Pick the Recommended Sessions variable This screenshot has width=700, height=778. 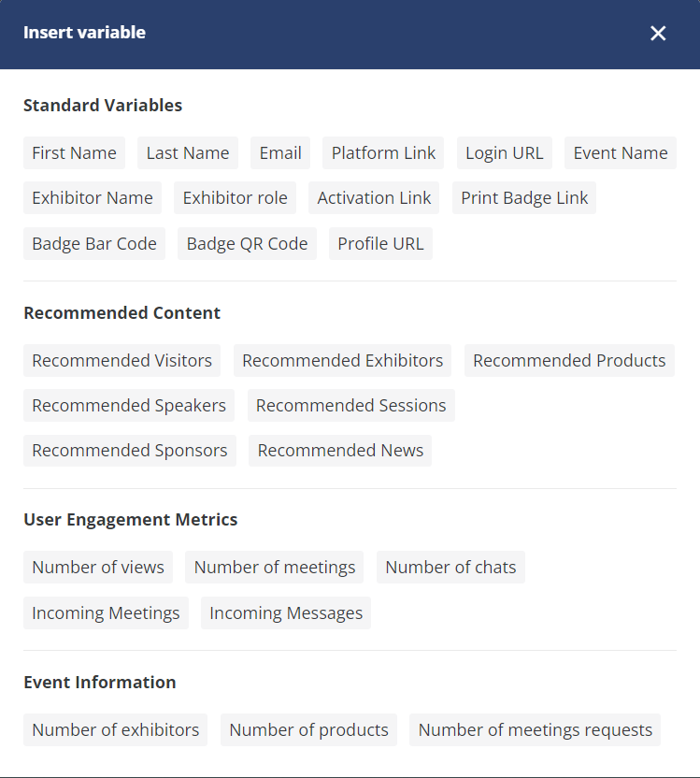[350, 406]
